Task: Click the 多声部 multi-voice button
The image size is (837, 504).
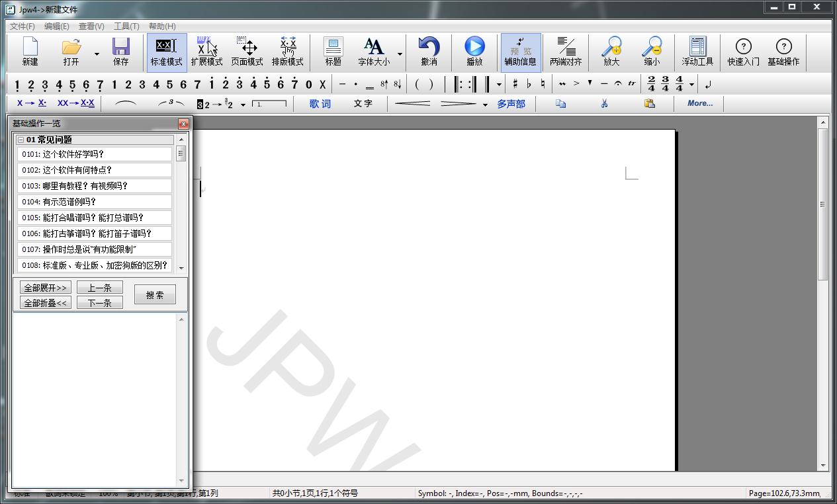Action: point(511,104)
